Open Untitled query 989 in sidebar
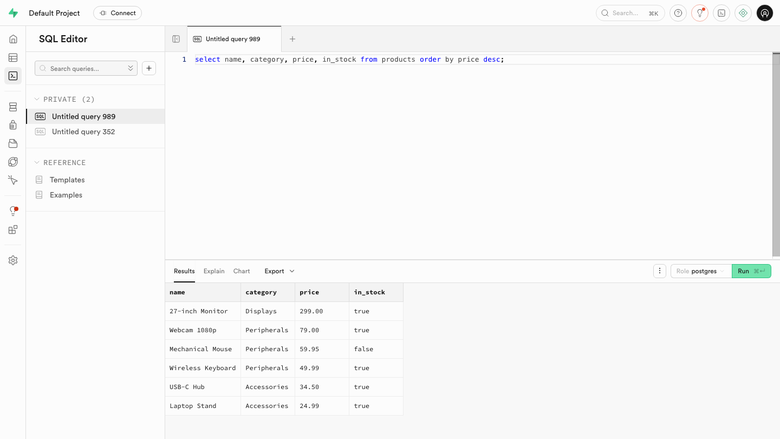 point(96,116)
